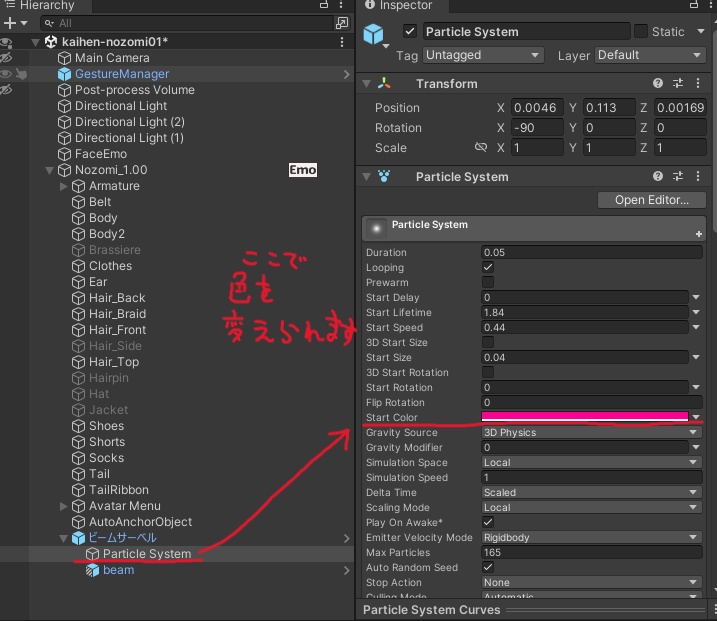Viewport: 717px width, 621px height.
Task: Click the Particle System Curves header
Action: click(x=432, y=610)
